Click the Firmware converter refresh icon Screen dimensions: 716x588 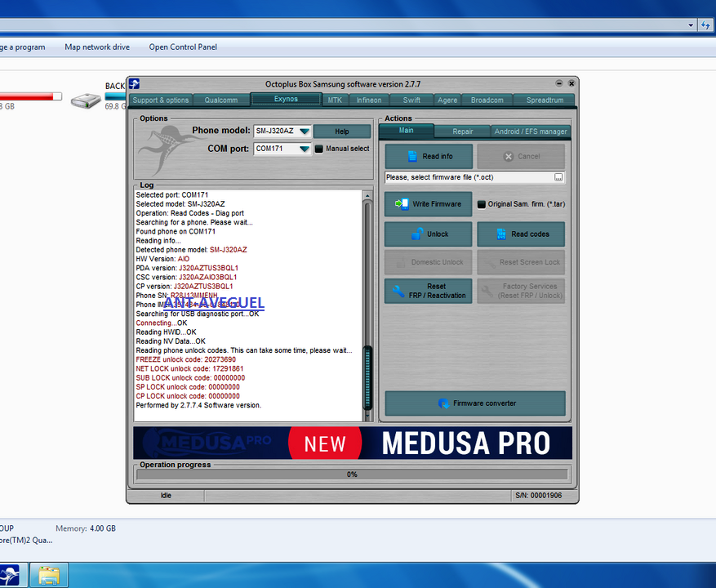point(443,403)
